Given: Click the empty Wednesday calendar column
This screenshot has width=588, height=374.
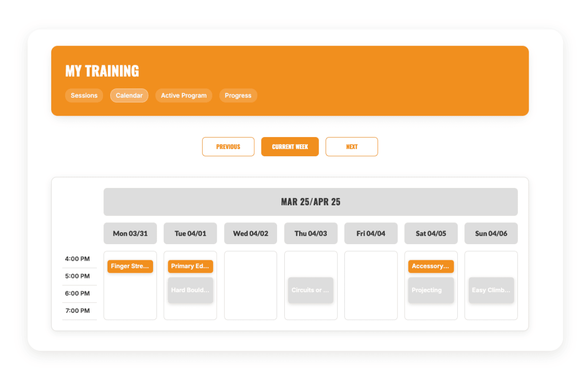Looking at the screenshot, I should point(250,286).
